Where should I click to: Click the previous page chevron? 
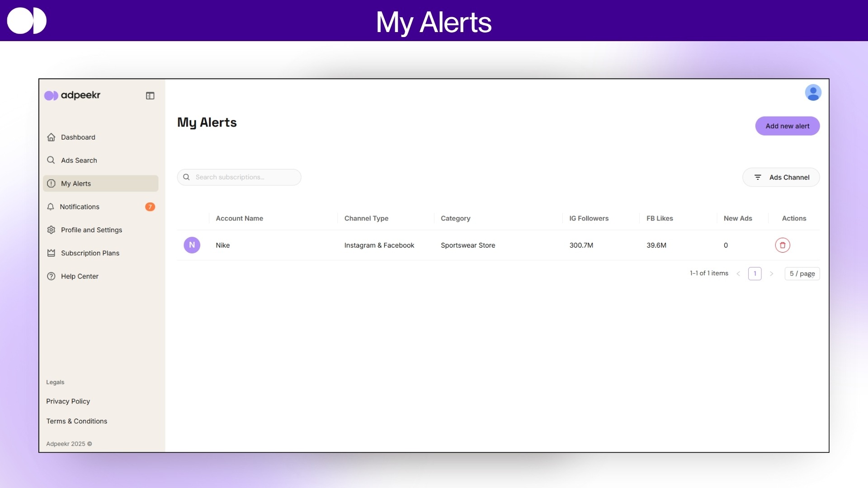click(738, 273)
